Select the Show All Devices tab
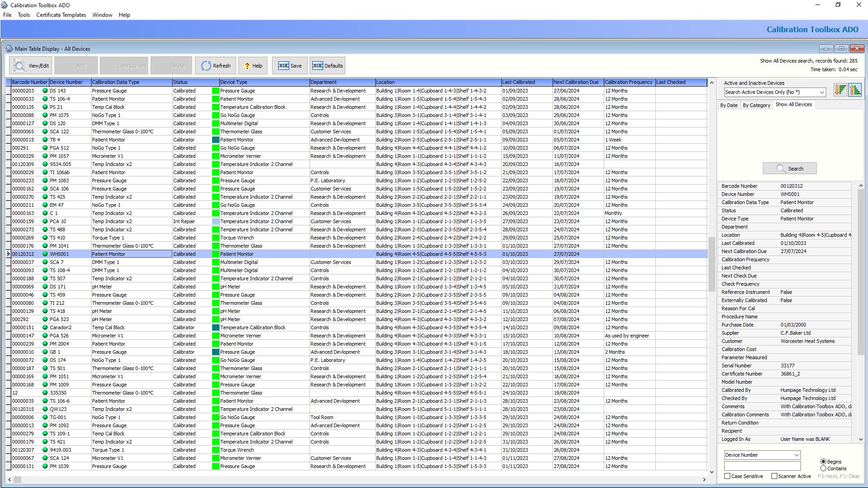Screen dimensions: 868x488 click(x=794, y=105)
